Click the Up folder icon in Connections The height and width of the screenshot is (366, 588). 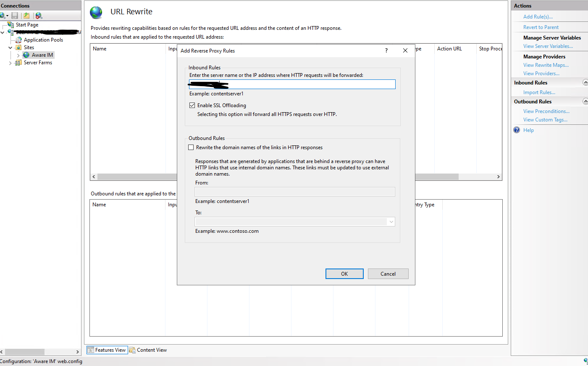pos(26,16)
